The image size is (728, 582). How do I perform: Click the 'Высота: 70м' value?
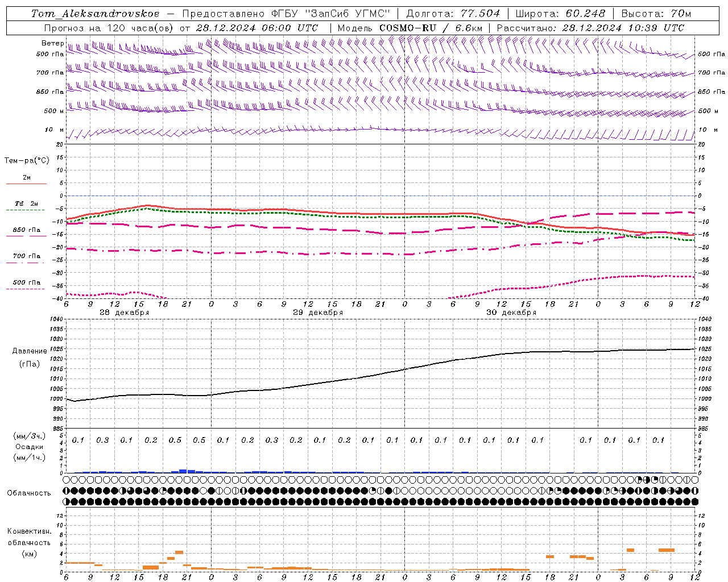656,14
